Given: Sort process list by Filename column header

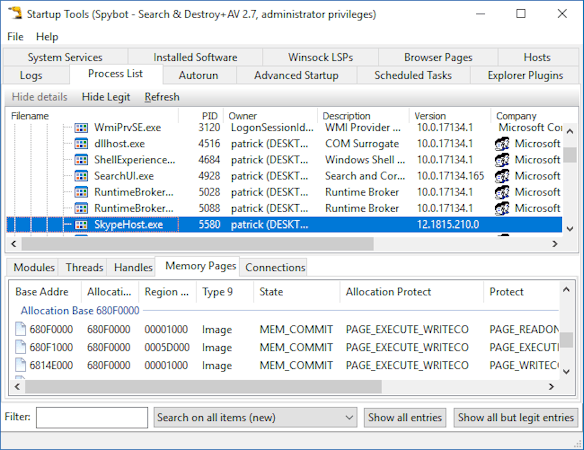Looking at the screenshot, I should [92, 116].
